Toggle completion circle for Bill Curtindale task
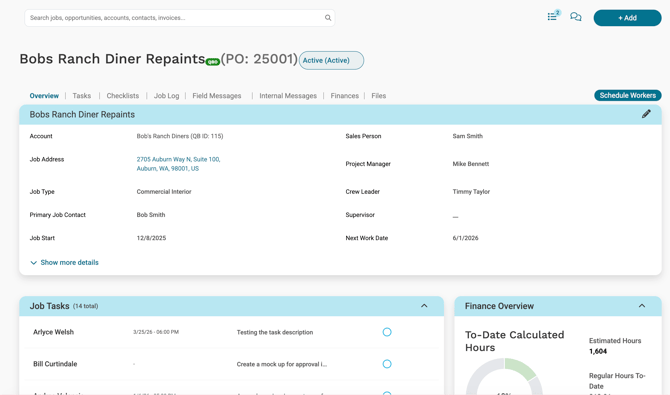This screenshot has height=395, width=670. click(x=387, y=364)
